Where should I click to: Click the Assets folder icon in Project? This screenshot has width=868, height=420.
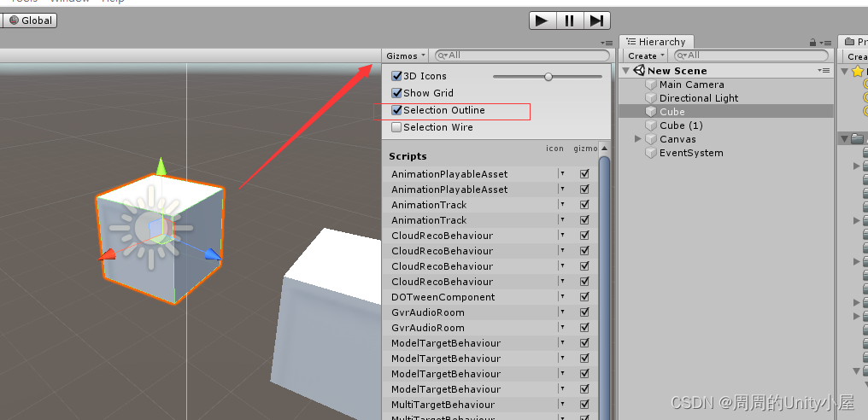point(858,138)
